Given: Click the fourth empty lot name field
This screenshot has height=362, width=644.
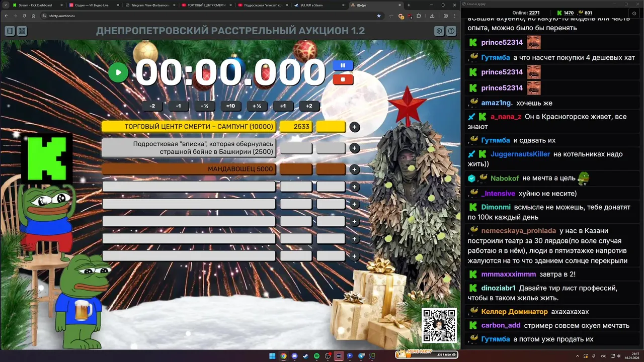Looking at the screenshot, I should [x=189, y=187].
